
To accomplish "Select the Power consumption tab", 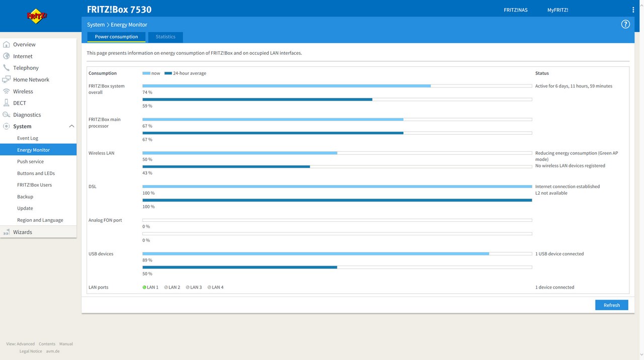I will click(116, 37).
